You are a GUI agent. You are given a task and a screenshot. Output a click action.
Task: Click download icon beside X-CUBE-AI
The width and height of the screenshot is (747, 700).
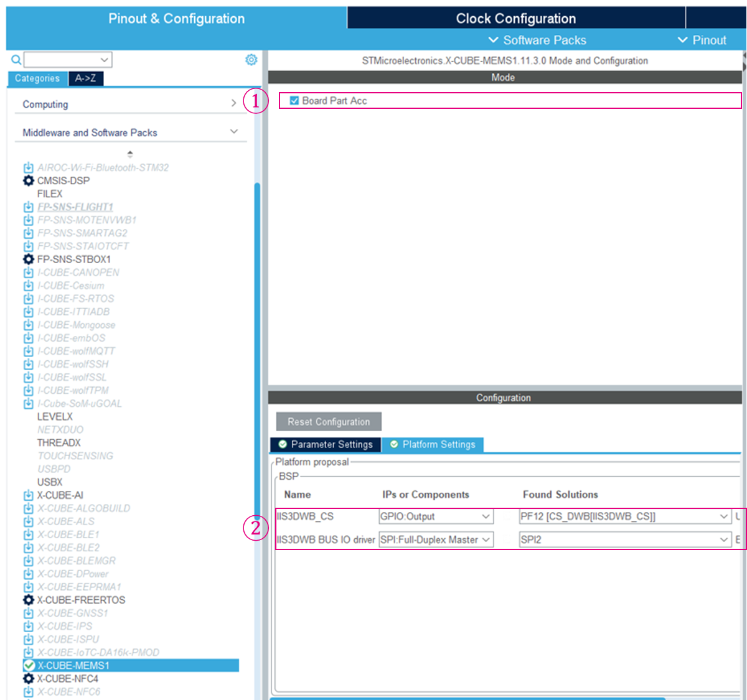click(28, 495)
